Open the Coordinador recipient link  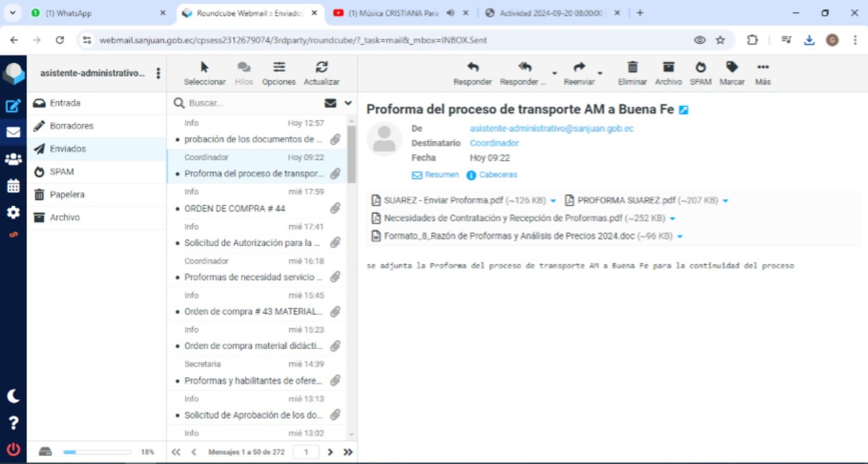(x=494, y=143)
